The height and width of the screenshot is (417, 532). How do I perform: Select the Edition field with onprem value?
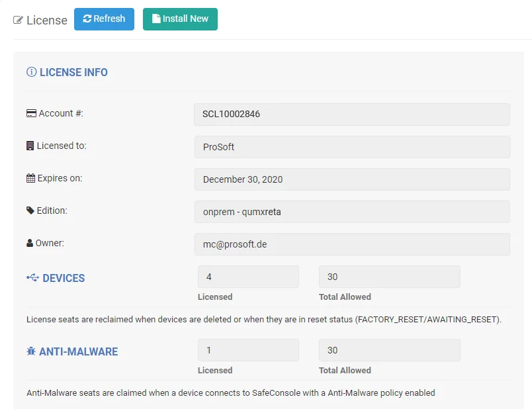coord(351,211)
